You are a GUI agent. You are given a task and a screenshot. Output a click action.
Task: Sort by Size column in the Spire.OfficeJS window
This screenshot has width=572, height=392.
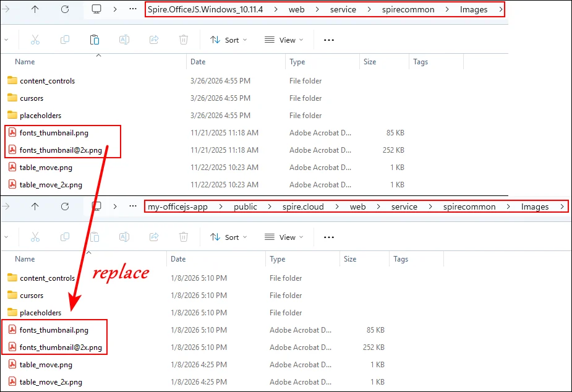pos(370,62)
